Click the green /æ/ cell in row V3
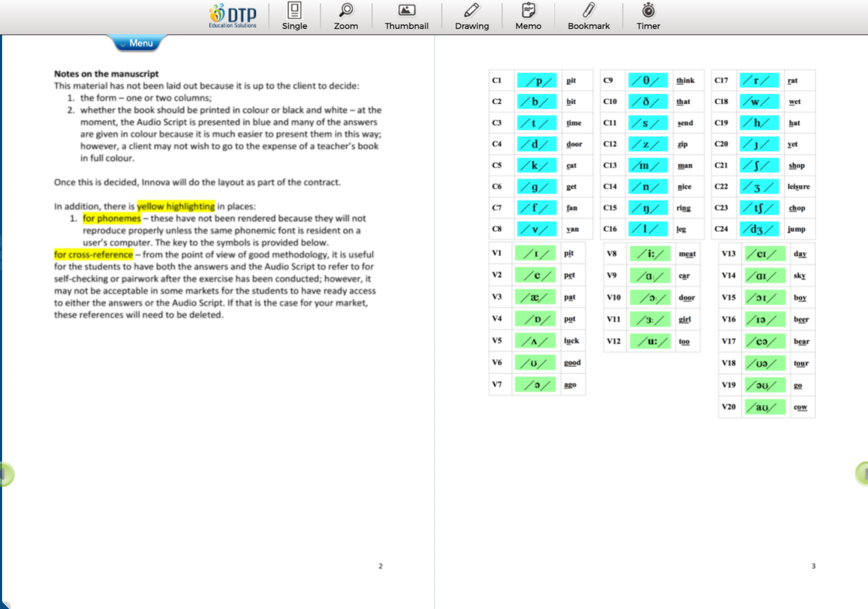This screenshot has height=609, width=868. (x=535, y=297)
